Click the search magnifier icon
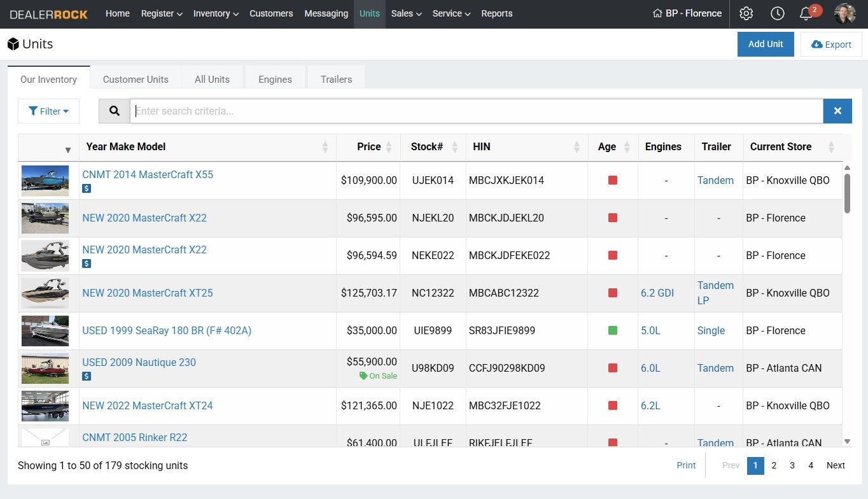Image resolution: width=868 pixels, height=499 pixels. [x=115, y=111]
